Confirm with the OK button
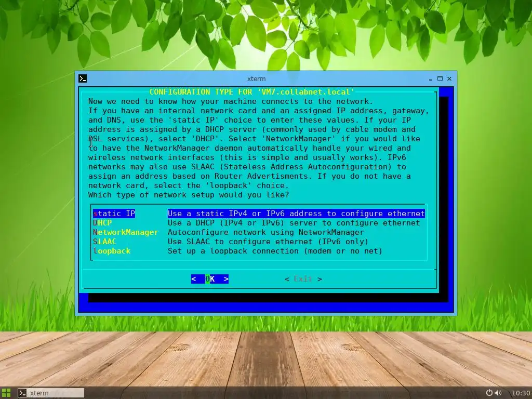 (x=210, y=279)
